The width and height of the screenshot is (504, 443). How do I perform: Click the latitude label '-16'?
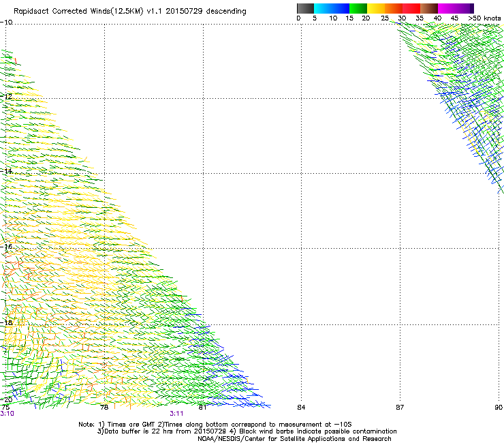pos(6,247)
